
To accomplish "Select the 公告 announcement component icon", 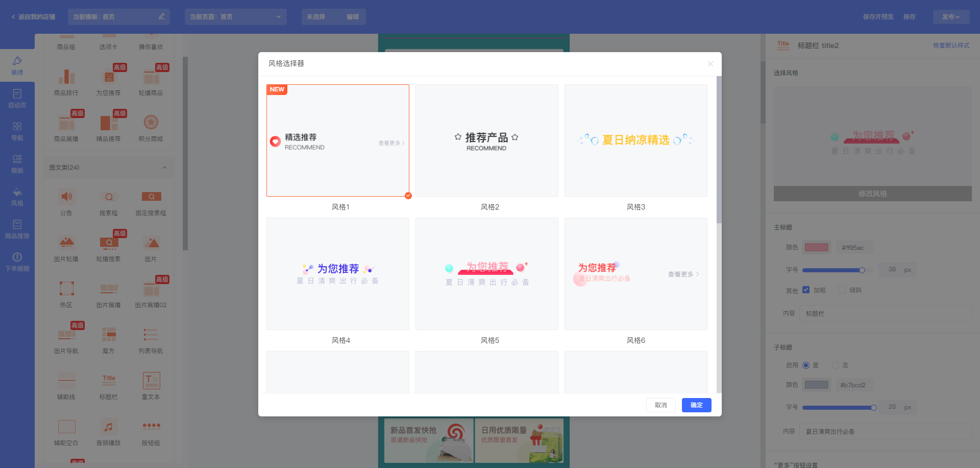I will tap(66, 197).
